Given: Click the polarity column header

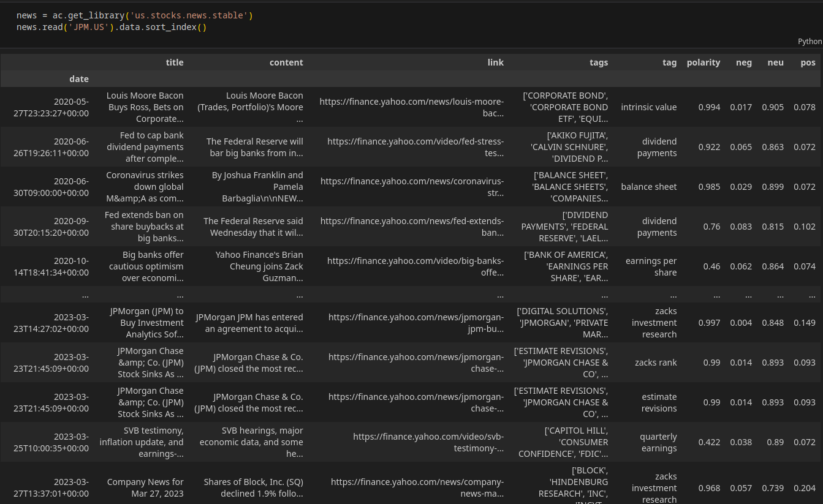Looking at the screenshot, I should 704,62.
